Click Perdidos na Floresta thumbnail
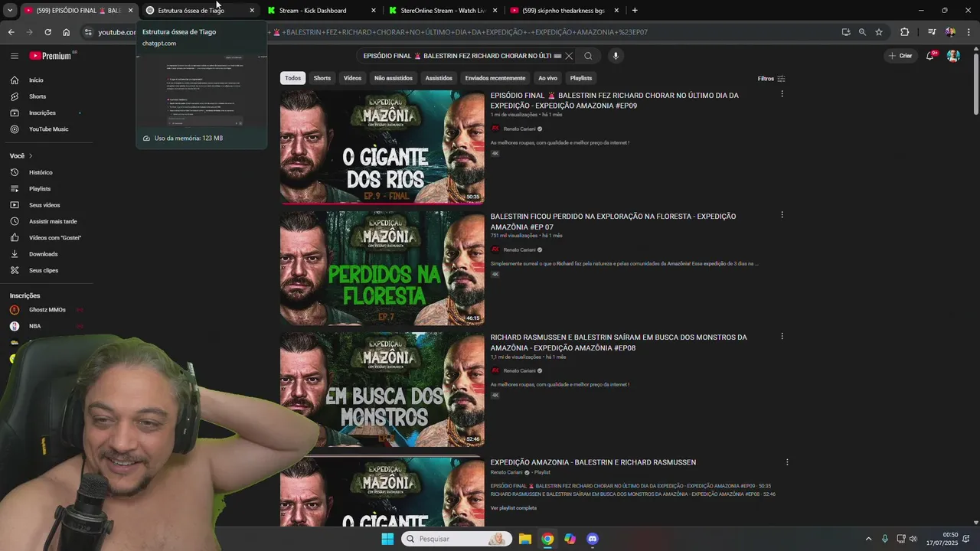980x551 pixels. click(x=382, y=268)
